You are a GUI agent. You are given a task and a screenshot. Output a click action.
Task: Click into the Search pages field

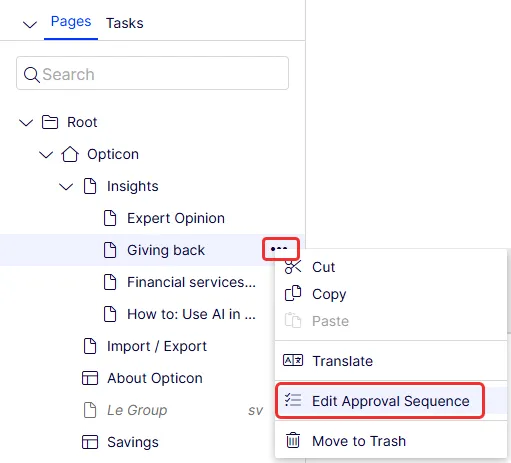point(152,73)
